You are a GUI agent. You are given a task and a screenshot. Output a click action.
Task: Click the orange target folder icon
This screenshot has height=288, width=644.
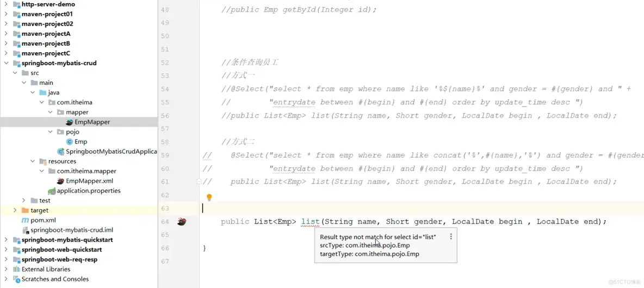(25, 210)
